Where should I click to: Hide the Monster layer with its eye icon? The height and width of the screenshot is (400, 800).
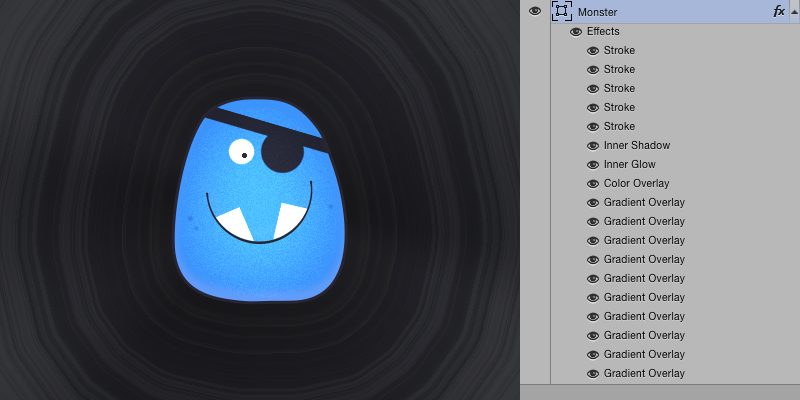click(535, 11)
